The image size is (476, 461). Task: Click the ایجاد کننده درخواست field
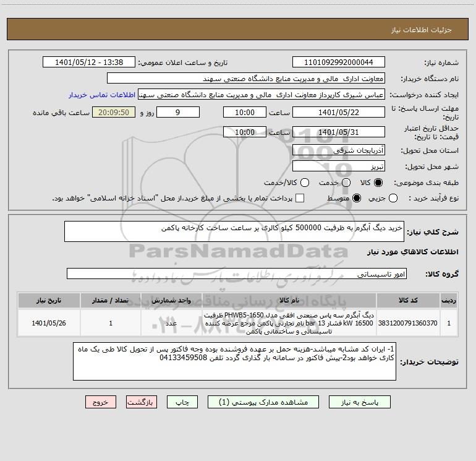tap(261, 95)
